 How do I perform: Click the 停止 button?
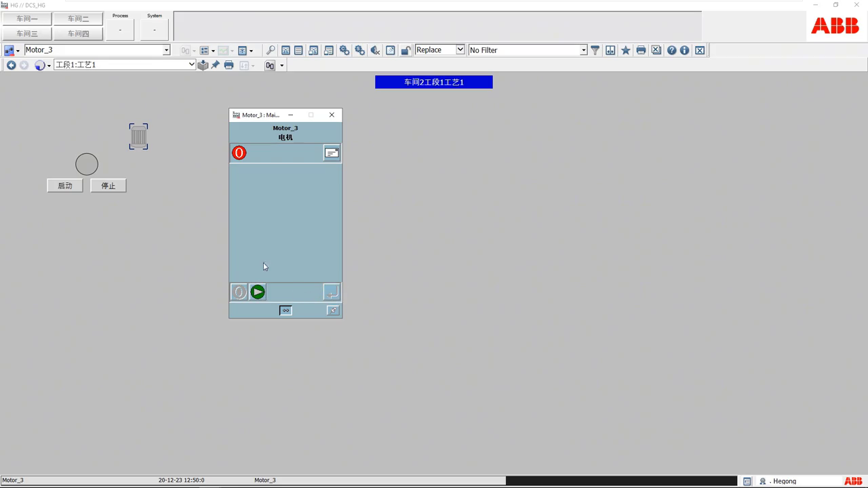point(108,186)
